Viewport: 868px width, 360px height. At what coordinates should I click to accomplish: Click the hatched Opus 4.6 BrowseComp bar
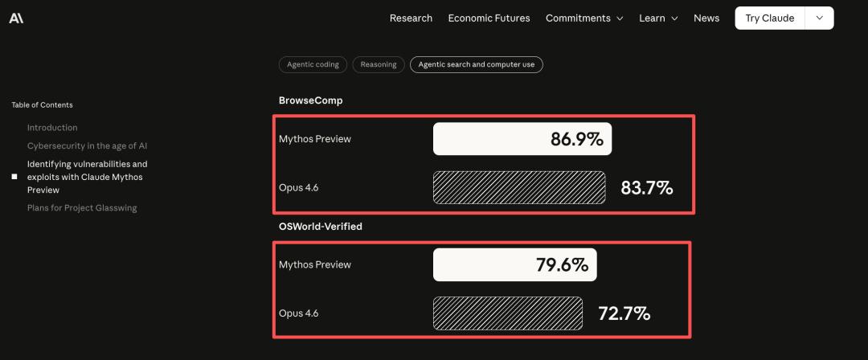(x=519, y=187)
